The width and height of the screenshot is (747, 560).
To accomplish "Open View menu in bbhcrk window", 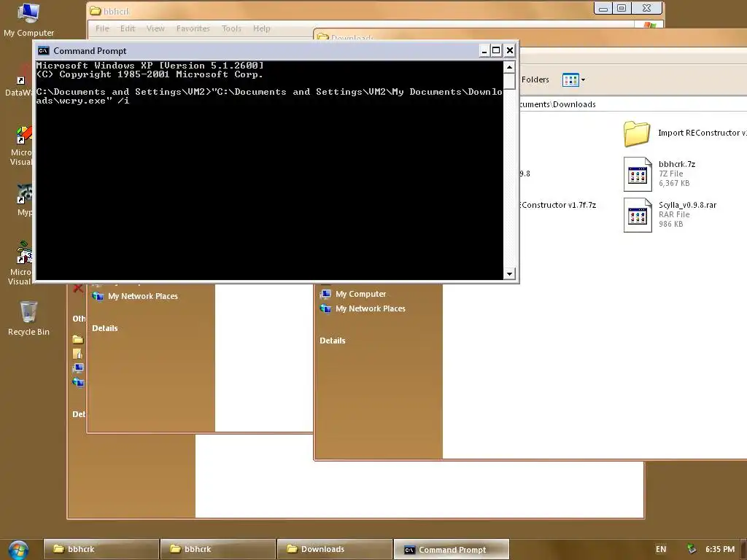I will tap(155, 28).
